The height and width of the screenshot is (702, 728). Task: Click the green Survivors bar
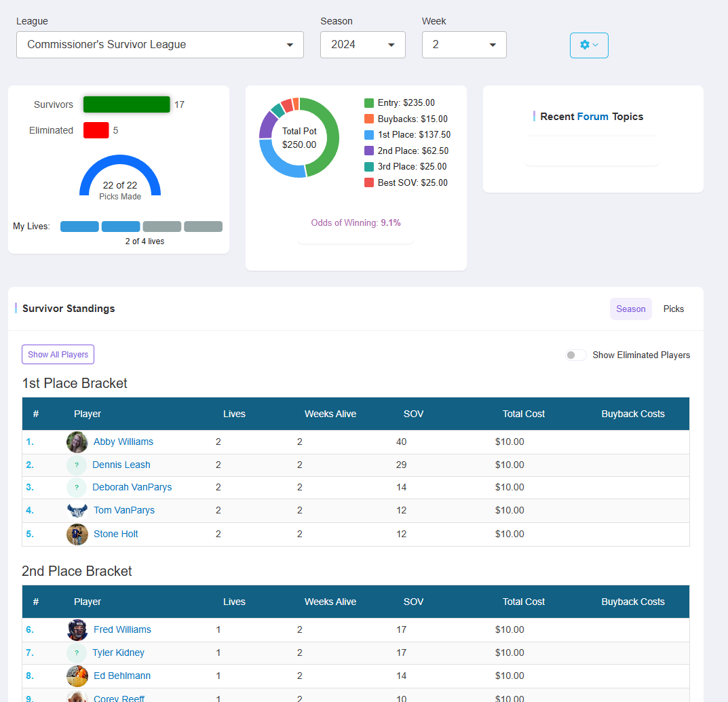click(x=126, y=104)
